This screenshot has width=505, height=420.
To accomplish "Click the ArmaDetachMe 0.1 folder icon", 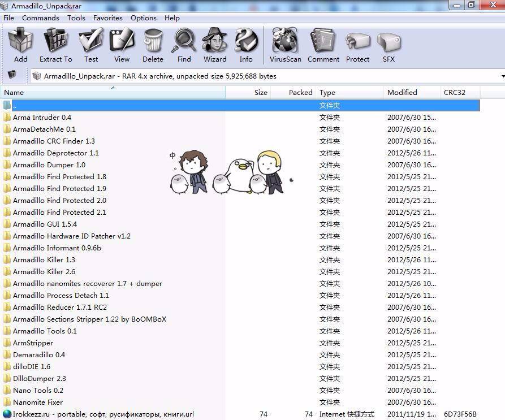I will pyautogui.click(x=7, y=129).
